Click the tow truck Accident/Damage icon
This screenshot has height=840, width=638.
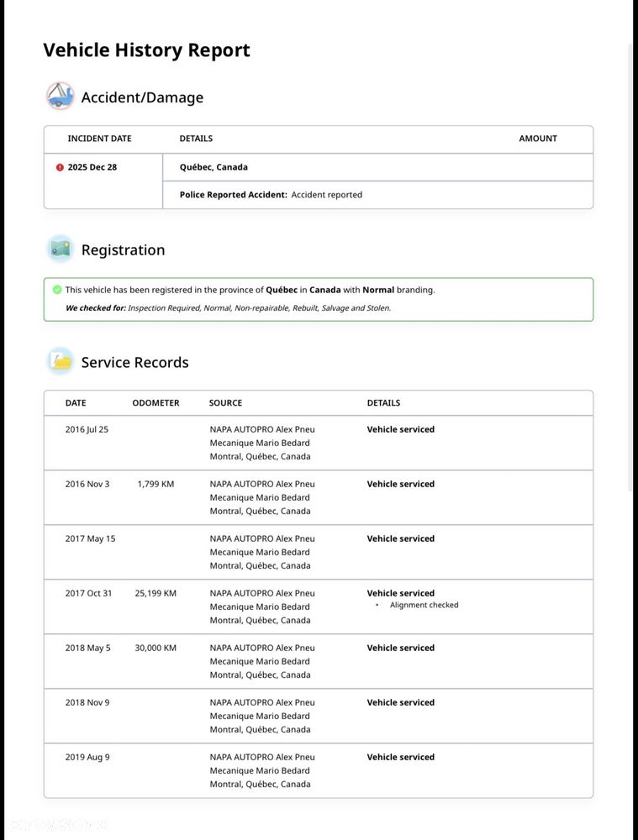[x=60, y=97]
